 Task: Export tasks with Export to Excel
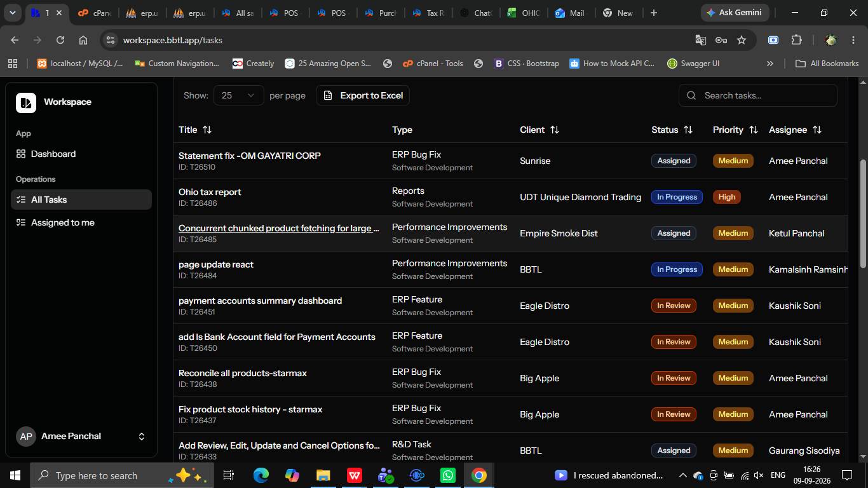pyautogui.click(x=363, y=95)
